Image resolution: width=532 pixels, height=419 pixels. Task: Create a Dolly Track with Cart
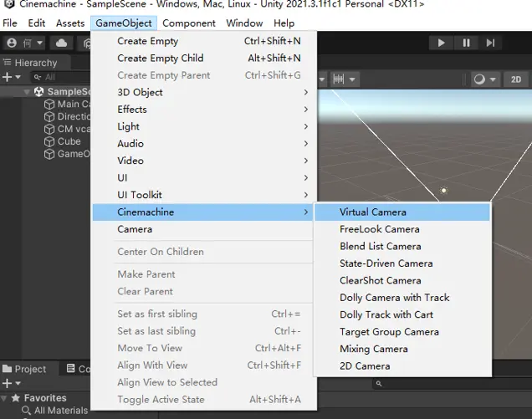click(402, 314)
